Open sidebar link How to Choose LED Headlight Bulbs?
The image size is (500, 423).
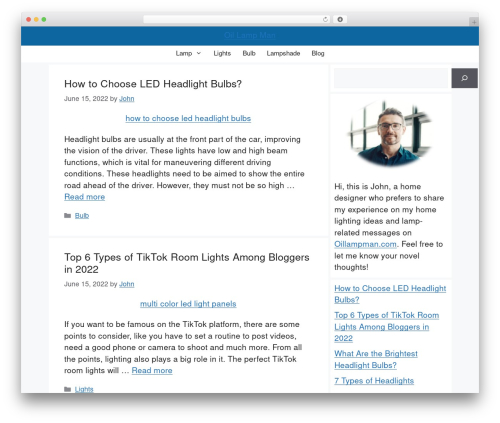pyautogui.click(x=390, y=294)
